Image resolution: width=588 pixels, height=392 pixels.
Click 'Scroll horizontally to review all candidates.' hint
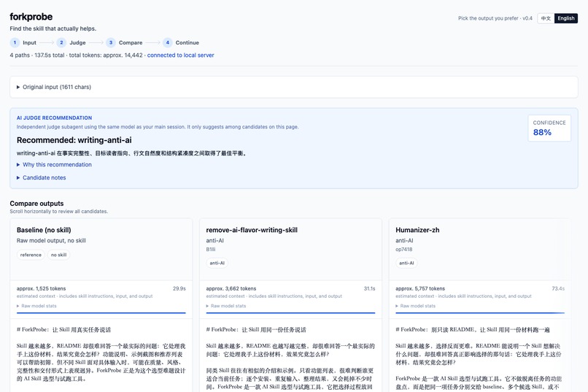tap(59, 212)
